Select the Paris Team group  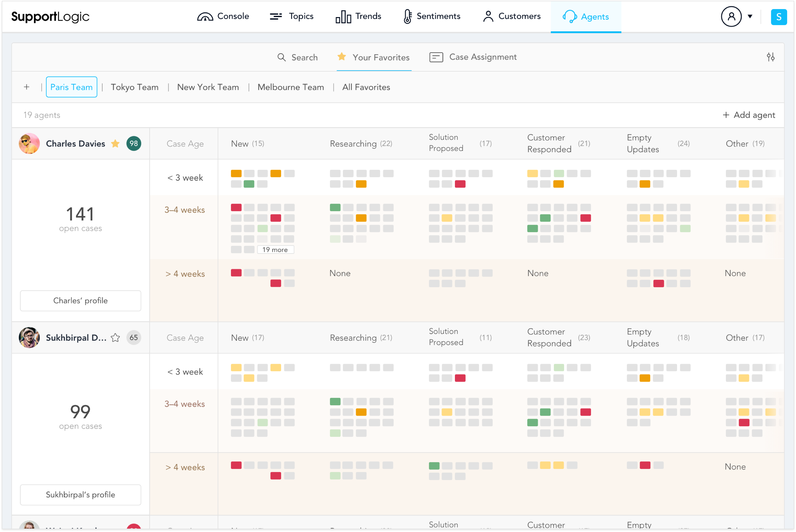[x=71, y=87]
